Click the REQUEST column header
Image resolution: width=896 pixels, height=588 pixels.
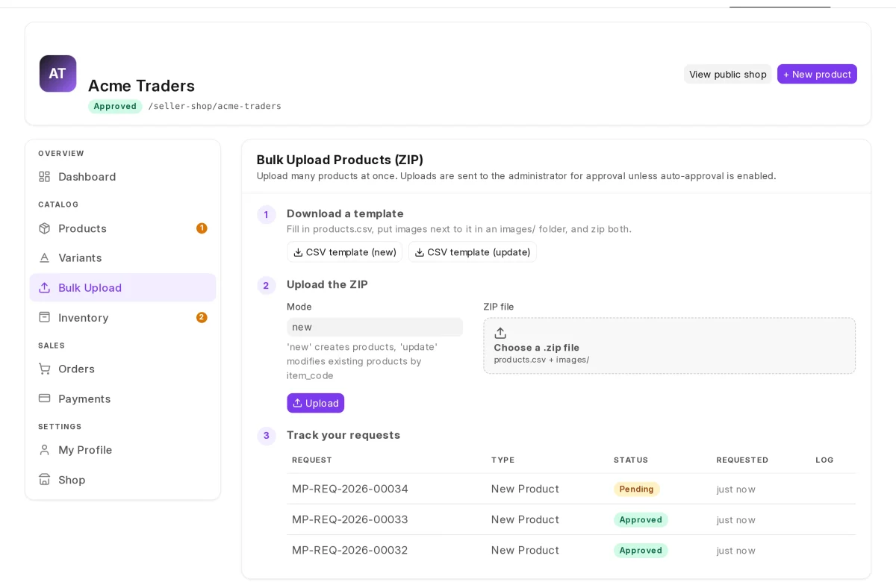312,460
